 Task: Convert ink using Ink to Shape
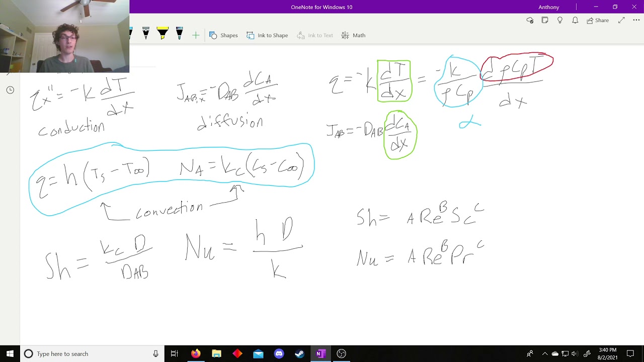coord(267,35)
